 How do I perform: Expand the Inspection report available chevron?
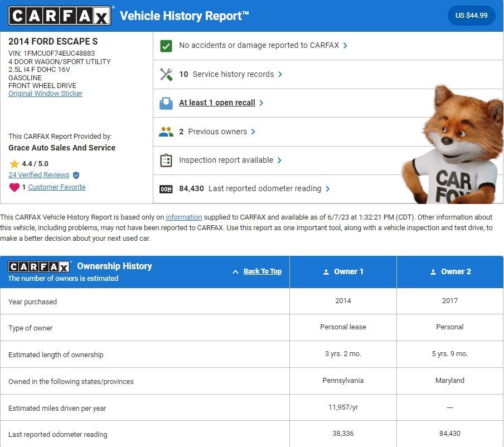(x=279, y=161)
